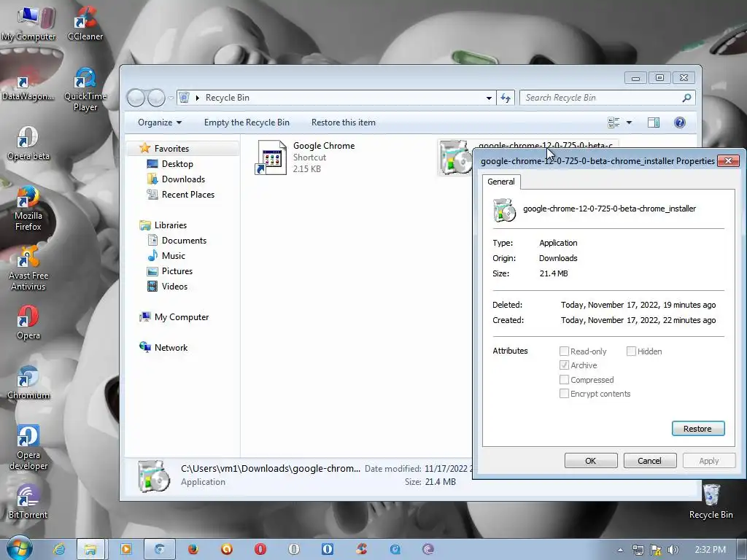
Task: Click the refresh button beside address bar
Action: click(x=506, y=98)
